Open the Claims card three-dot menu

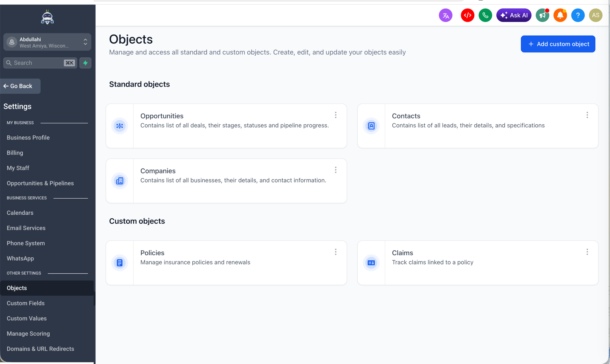[587, 252]
